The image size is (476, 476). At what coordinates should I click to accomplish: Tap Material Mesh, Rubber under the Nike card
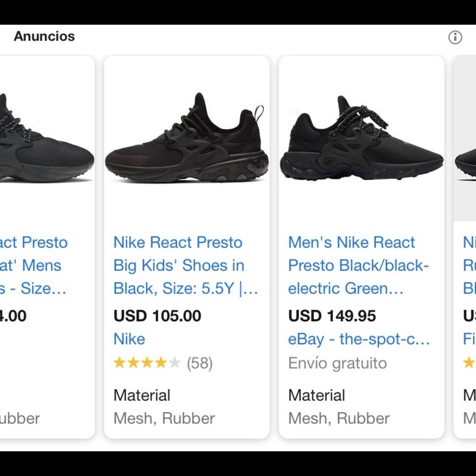click(x=164, y=407)
